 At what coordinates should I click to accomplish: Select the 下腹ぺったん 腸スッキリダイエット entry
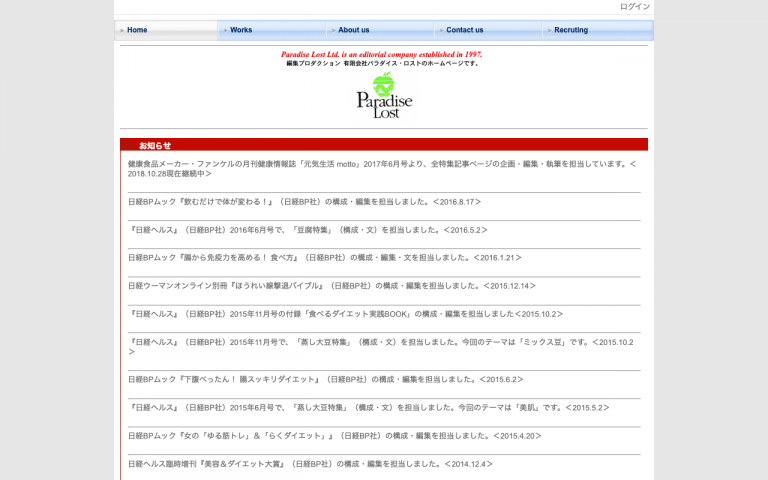pyautogui.click(x=325, y=379)
